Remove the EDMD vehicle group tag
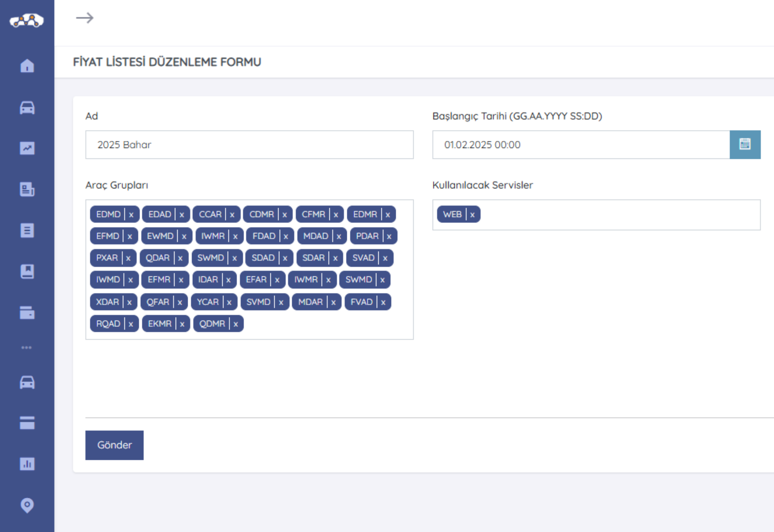Viewport: 774px width, 532px height. point(131,215)
